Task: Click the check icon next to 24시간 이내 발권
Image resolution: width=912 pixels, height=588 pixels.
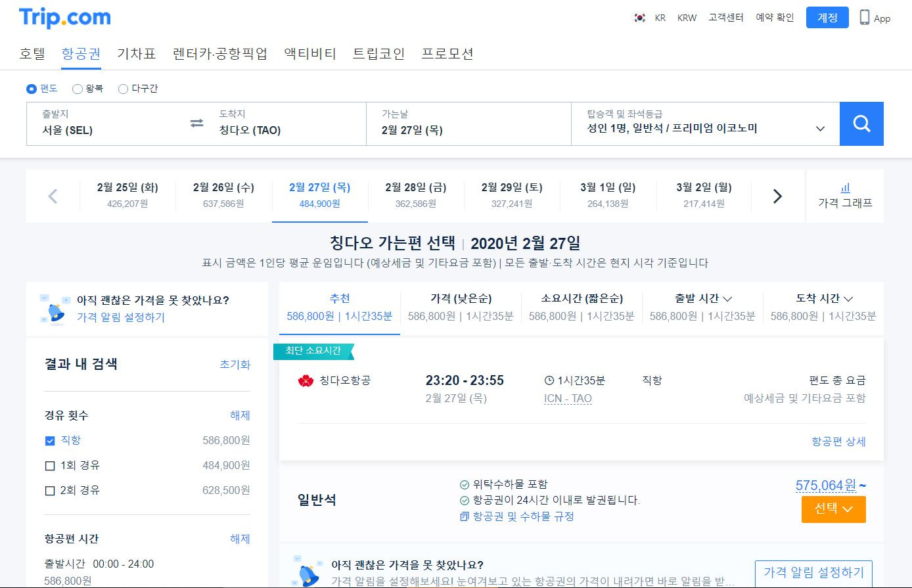Action: 465,501
